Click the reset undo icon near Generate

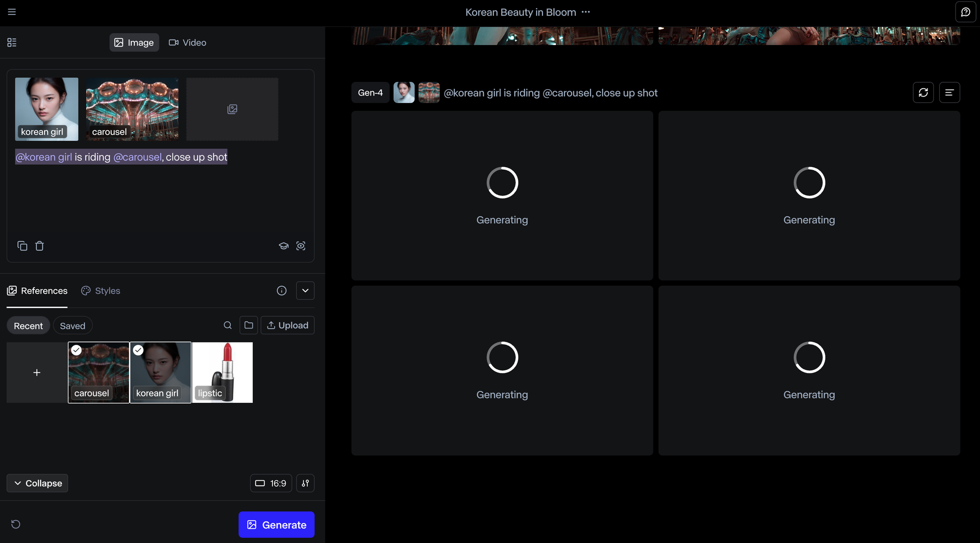[x=16, y=524]
